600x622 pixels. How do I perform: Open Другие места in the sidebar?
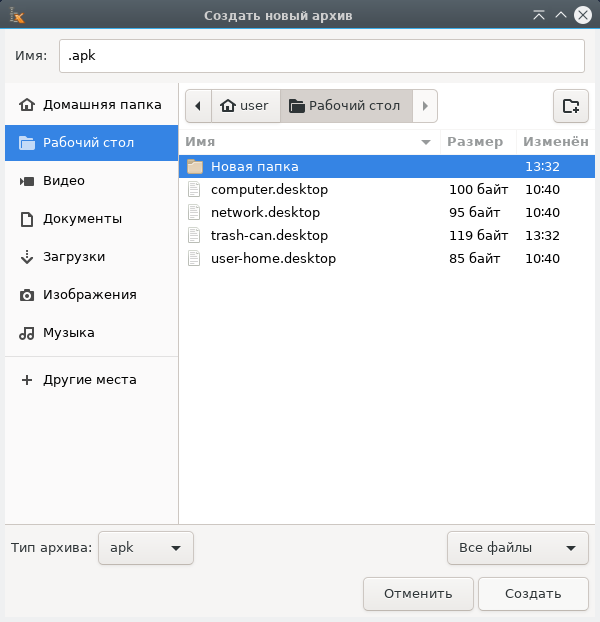click(x=89, y=380)
